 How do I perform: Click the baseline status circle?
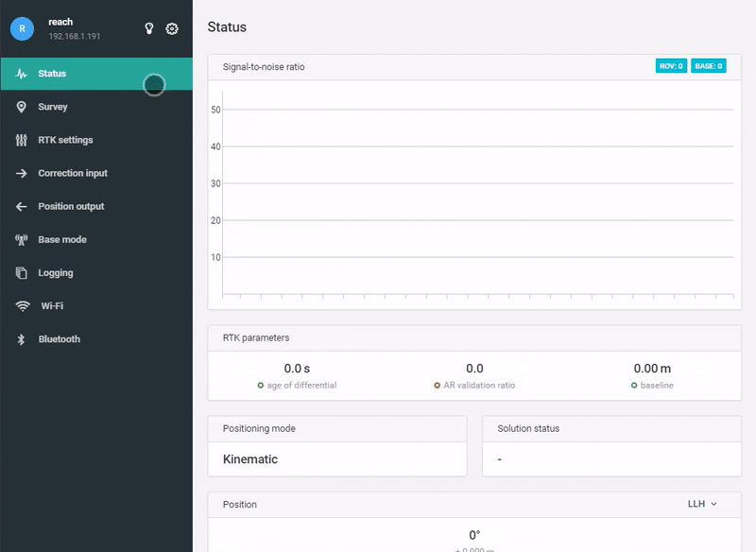pyautogui.click(x=634, y=386)
